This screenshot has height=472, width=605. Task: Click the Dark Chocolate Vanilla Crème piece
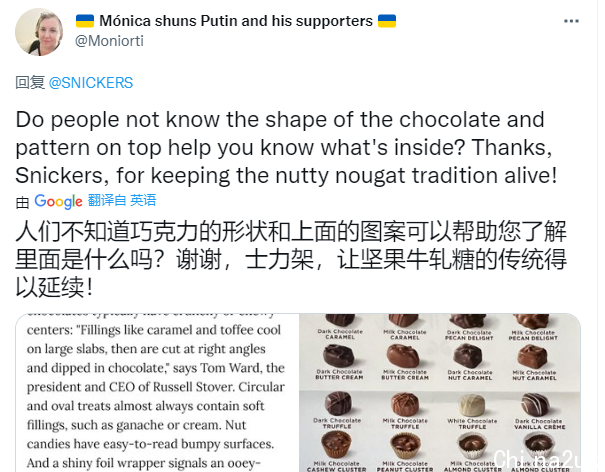pos(536,406)
